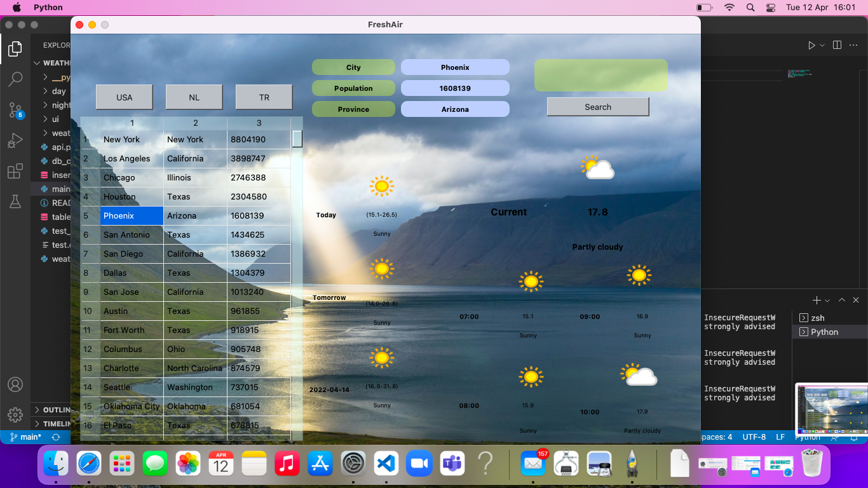This screenshot has height=488, width=868.
Task: Click the Search button in FreshAir
Action: point(598,107)
